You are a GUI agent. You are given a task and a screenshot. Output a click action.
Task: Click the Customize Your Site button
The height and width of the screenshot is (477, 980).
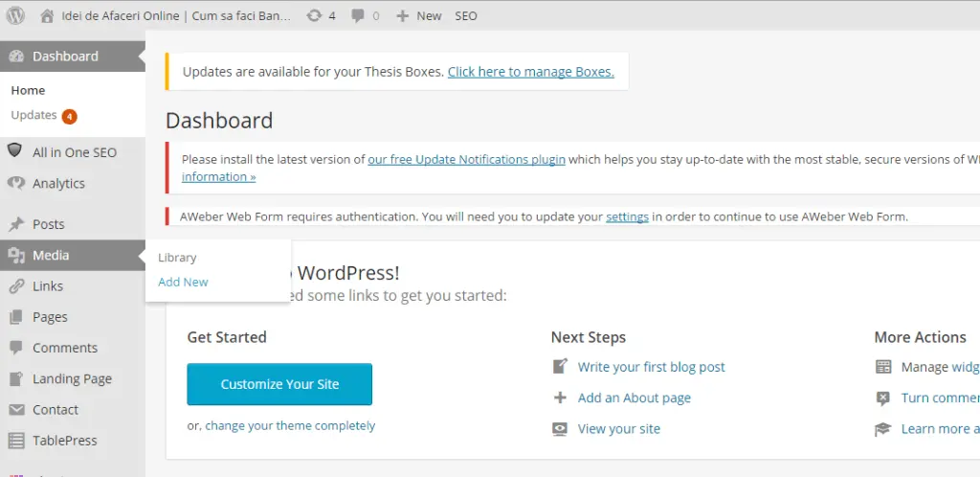coord(279,384)
